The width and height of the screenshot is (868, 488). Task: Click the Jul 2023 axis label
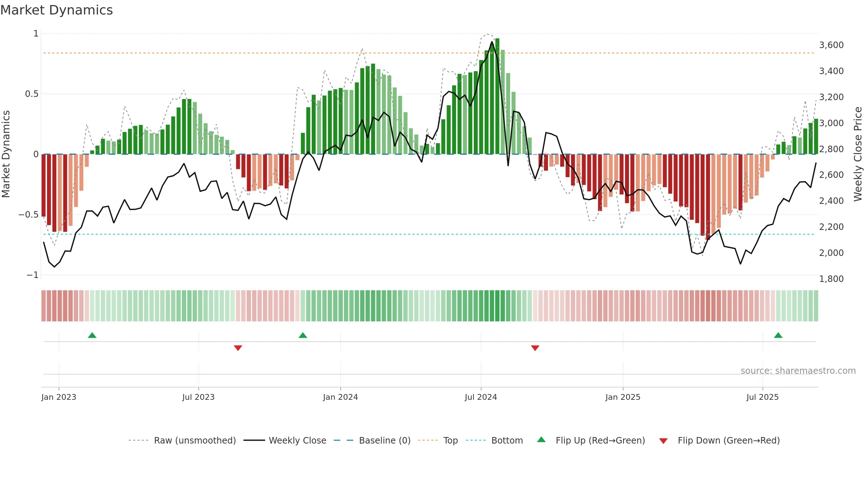coord(199,397)
